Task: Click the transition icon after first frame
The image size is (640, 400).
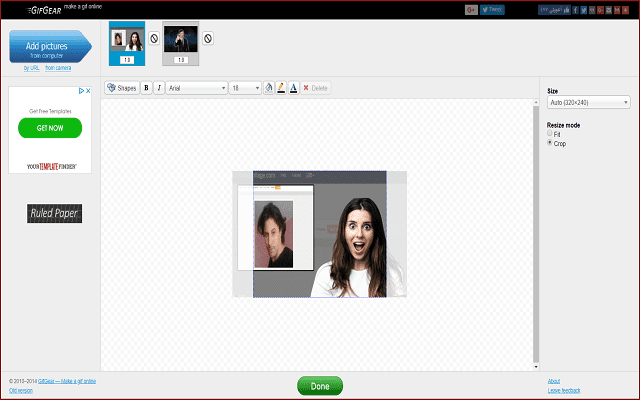Action: pyautogui.click(x=154, y=39)
